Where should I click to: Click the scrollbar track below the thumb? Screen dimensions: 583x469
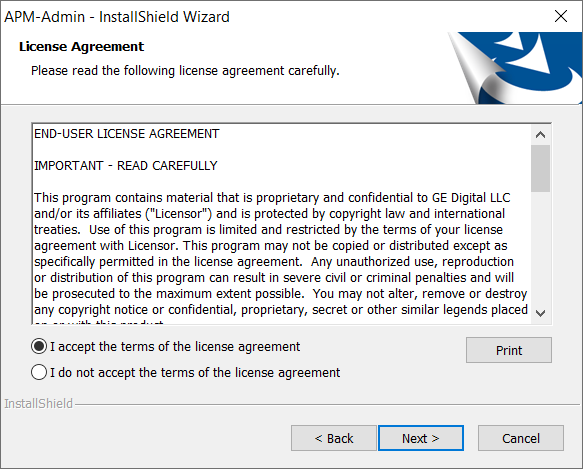pos(540,248)
